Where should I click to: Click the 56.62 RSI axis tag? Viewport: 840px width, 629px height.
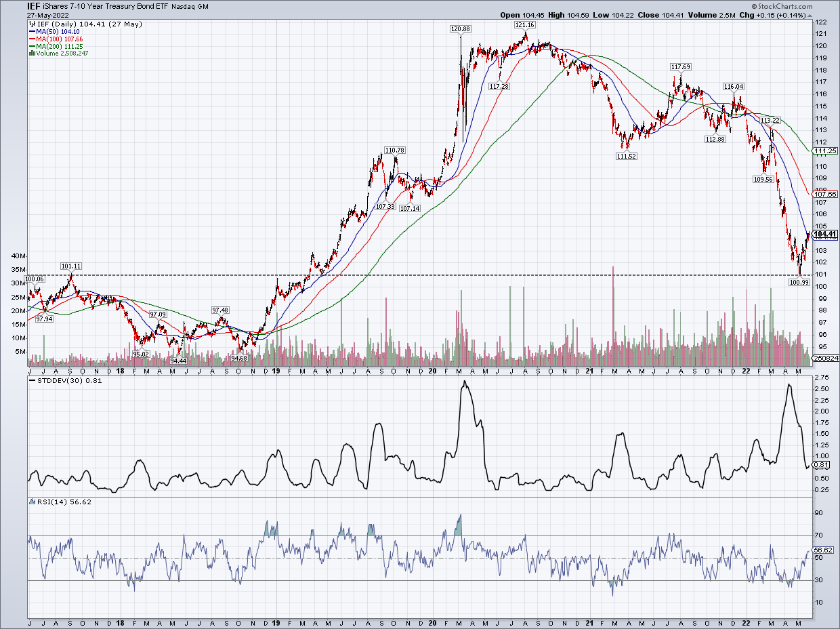[x=822, y=550]
